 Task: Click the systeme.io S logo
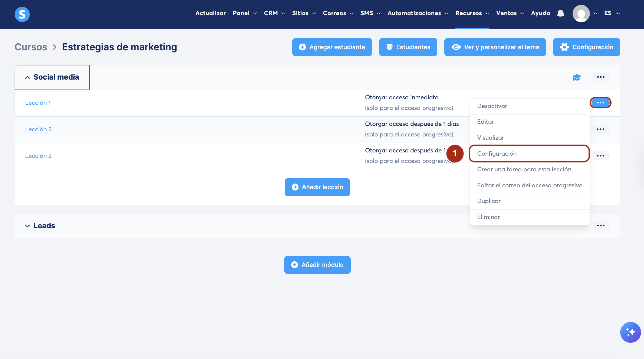[22, 14]
